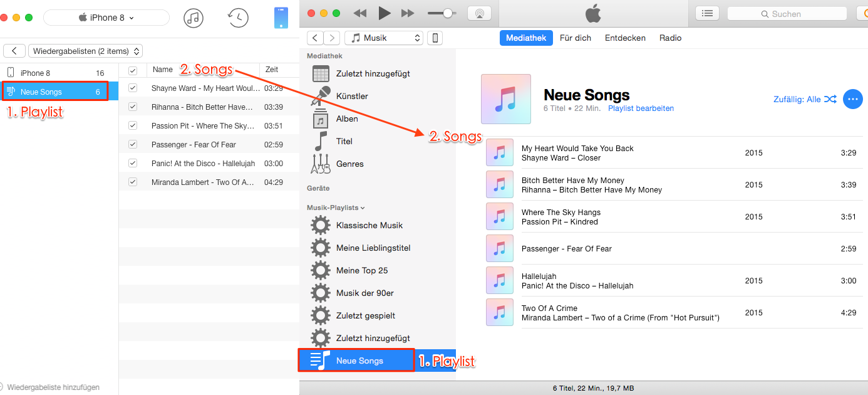Switch to the Entdecken tab
Screen dimensions: 868x395
coord(625,38)
